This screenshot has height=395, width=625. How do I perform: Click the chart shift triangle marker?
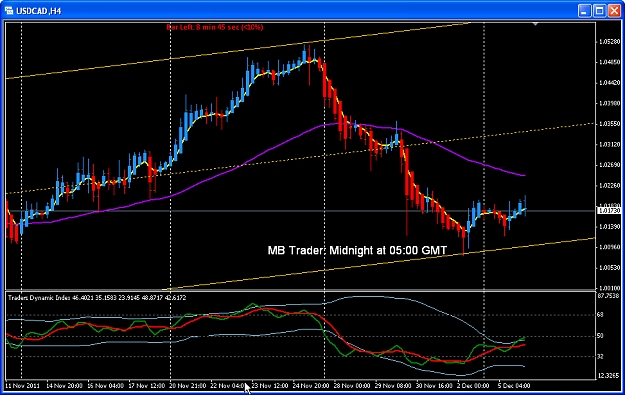[535, 24]
